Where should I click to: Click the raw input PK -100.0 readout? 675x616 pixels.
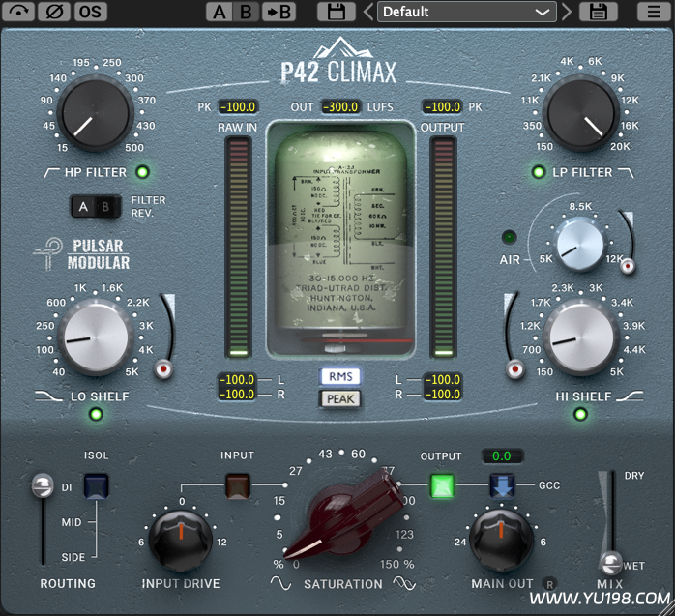[x=238, y=106]
